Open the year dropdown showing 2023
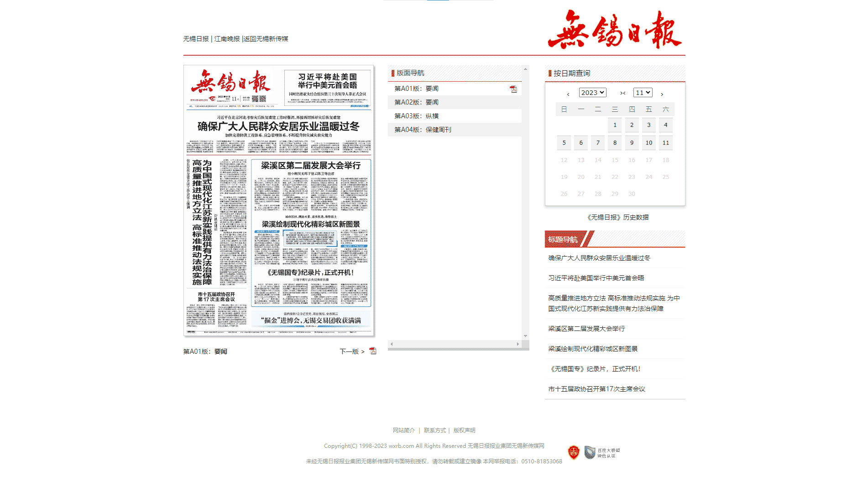This screenshot has width=868, height=493. click(592, 93)
